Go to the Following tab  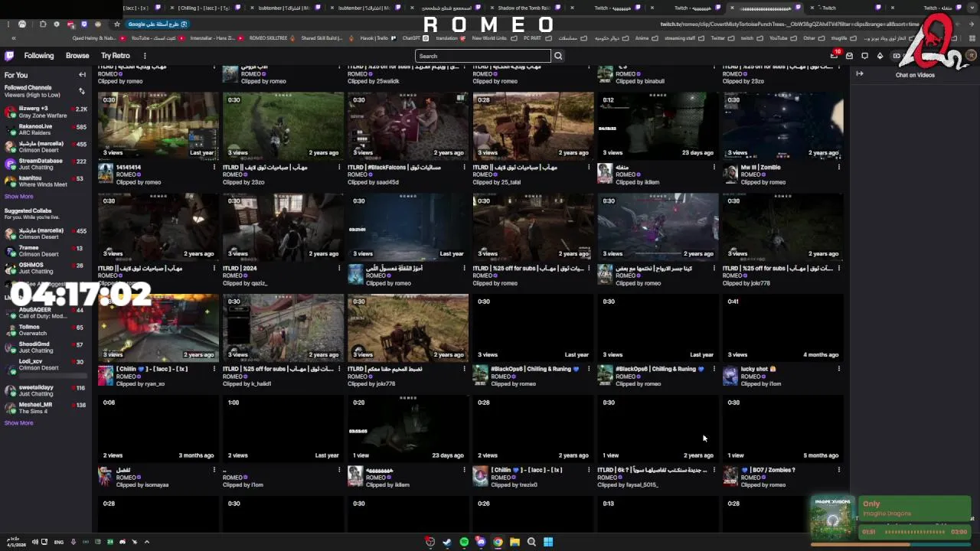coord(39,56)
